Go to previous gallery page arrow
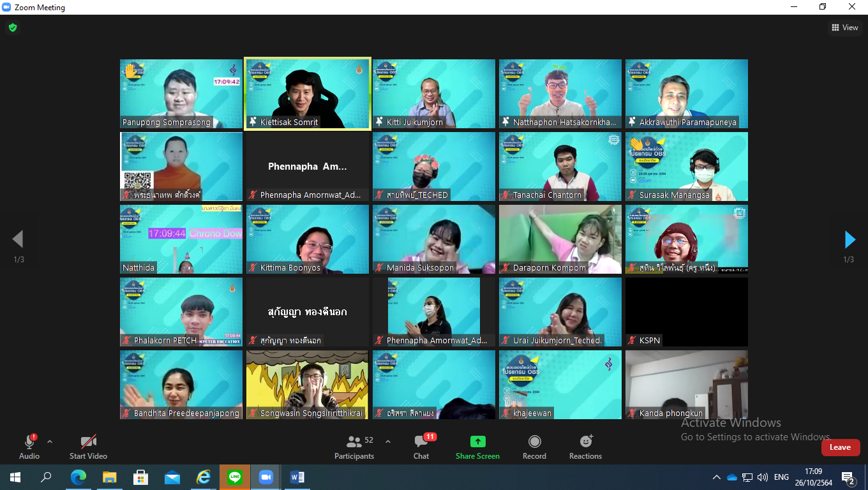Screen dimensions: 868x490 (18, 239)
